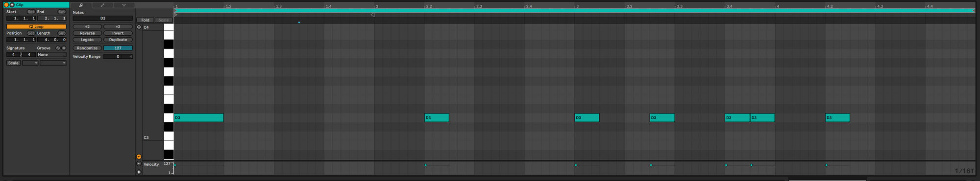
Task: Toggle the orange Loop button
Action: click(36, 26)
